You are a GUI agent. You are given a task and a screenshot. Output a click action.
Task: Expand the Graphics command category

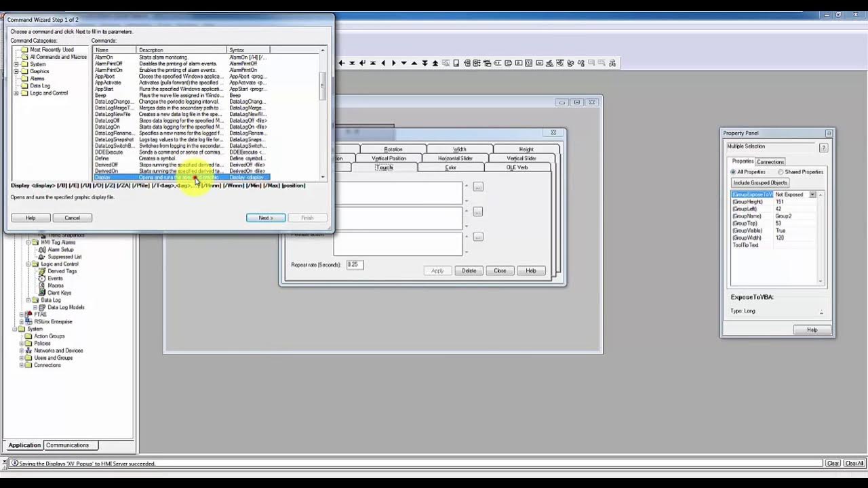[x=16, y=71]
